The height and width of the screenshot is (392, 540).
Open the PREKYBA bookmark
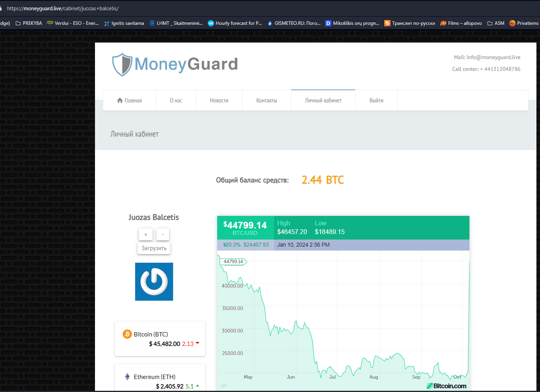point(32,23)
